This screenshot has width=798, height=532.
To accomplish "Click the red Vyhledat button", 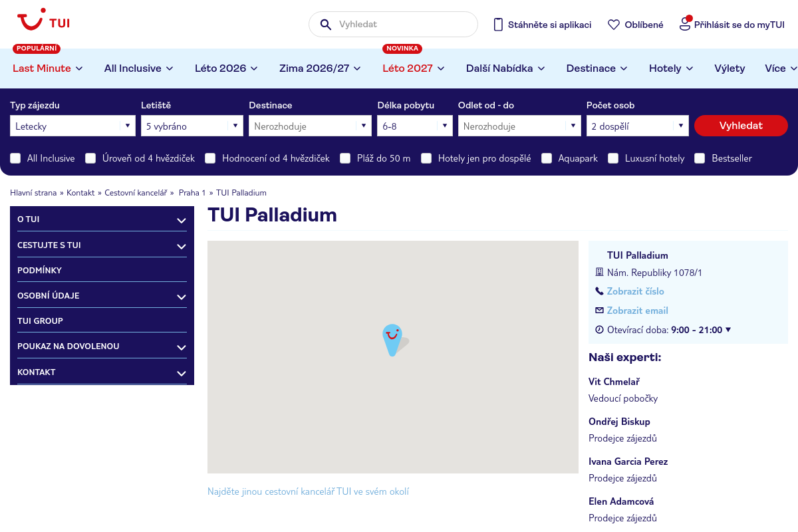I will point(741,126).
